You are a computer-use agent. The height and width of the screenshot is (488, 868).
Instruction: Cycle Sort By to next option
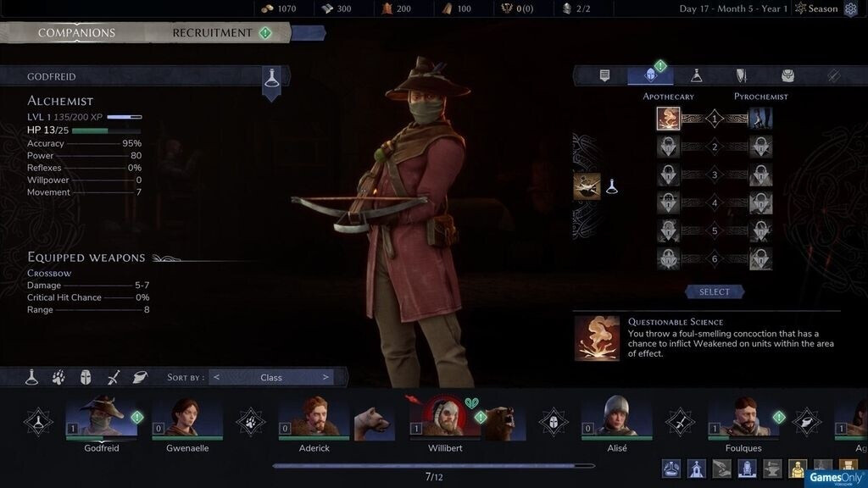[325, 377]
